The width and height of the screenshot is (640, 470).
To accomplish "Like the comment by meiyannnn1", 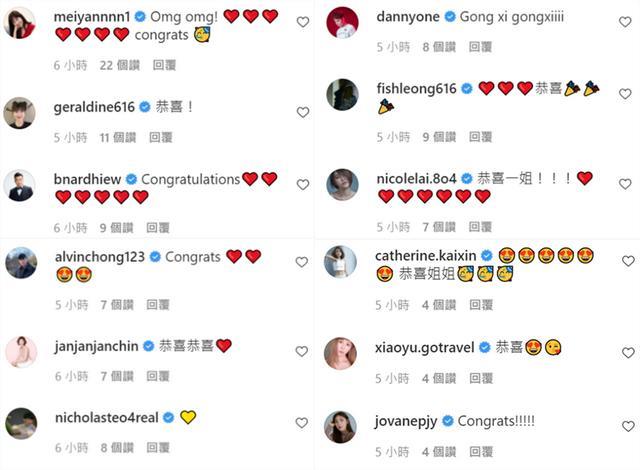I will (x=302, y=22).
